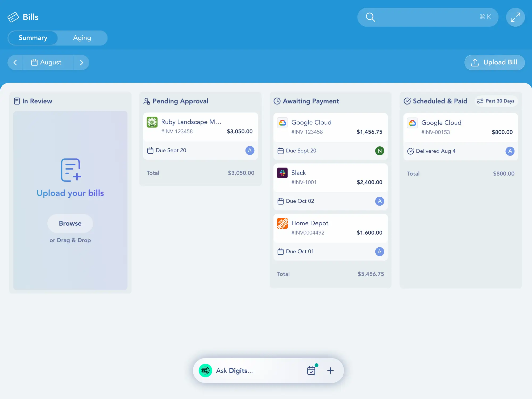The image size is (532, 399).
Task: Switch to the Aging view toggle
Action: pos(82,38)
